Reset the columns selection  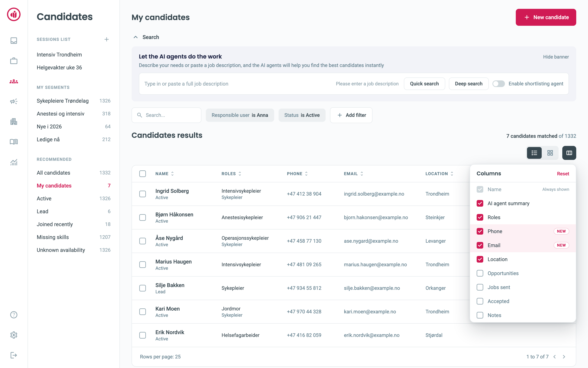(x=563, y=174)
